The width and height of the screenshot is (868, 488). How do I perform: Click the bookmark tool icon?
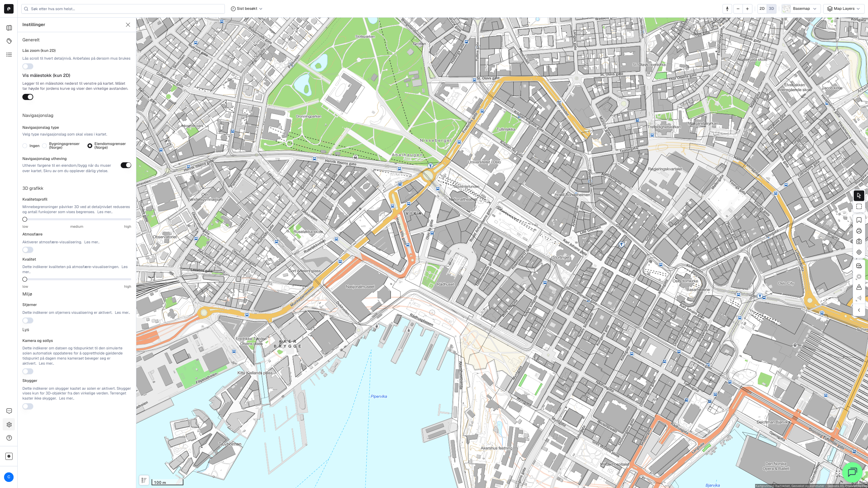click(859, 220)
